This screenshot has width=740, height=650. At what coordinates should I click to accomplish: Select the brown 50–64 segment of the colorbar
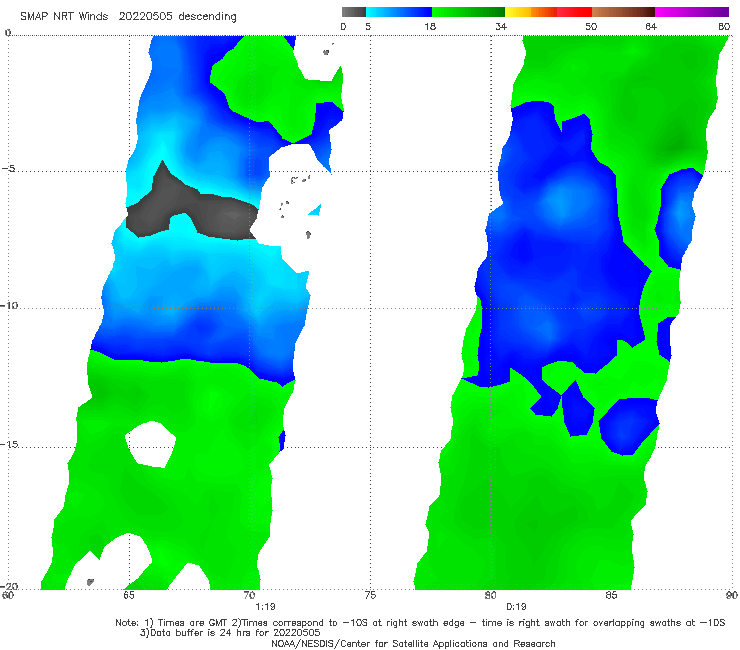623,12
